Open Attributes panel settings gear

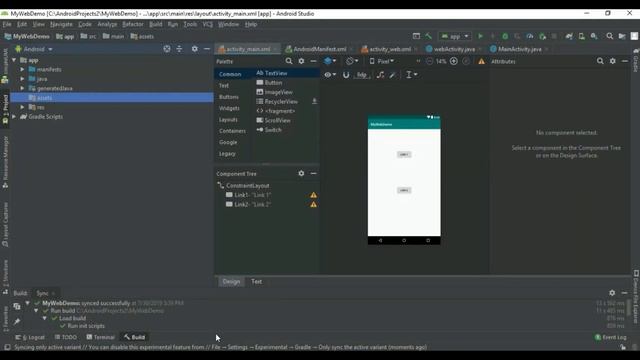click(x=613, y=61)
